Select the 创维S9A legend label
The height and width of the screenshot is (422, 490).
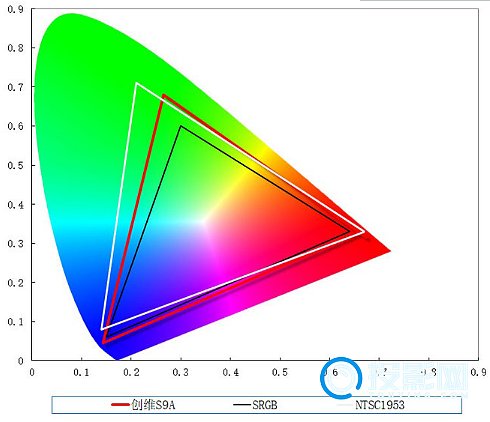(x=153, y=405)
